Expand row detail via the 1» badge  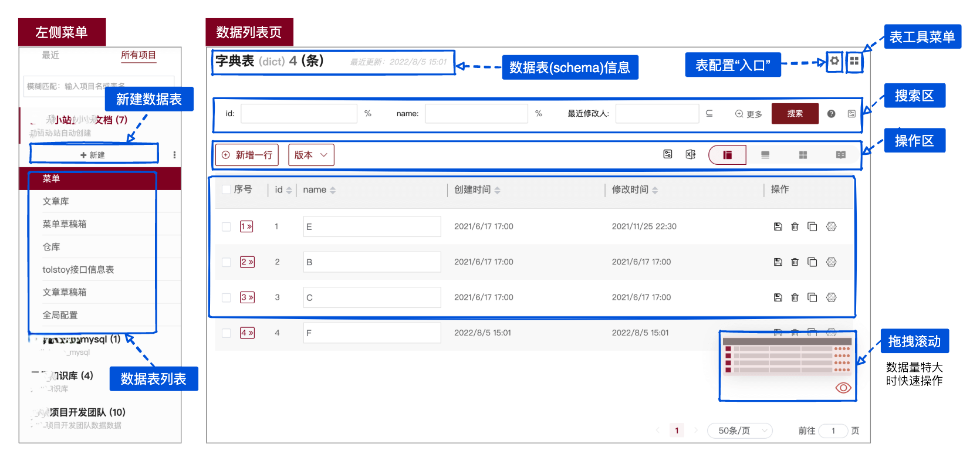tap(246, 226)
